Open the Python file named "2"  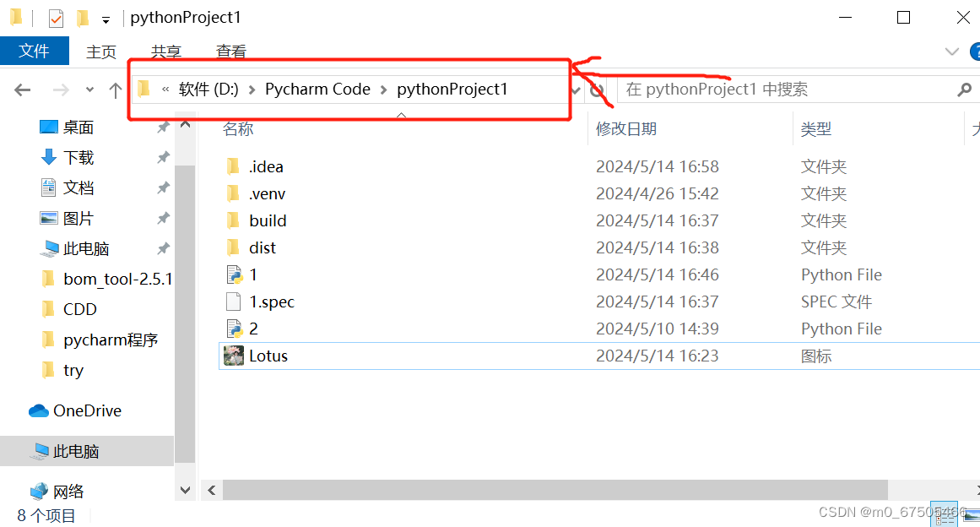pos(253,329)
